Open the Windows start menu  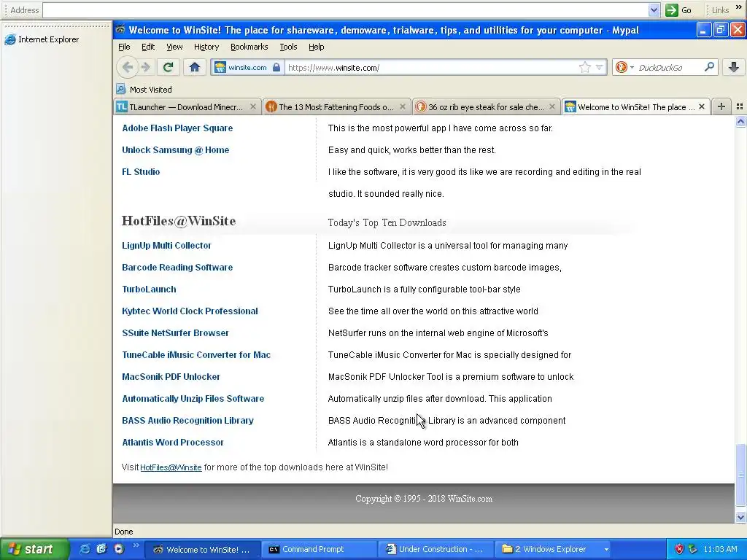[x=34, y=549]
